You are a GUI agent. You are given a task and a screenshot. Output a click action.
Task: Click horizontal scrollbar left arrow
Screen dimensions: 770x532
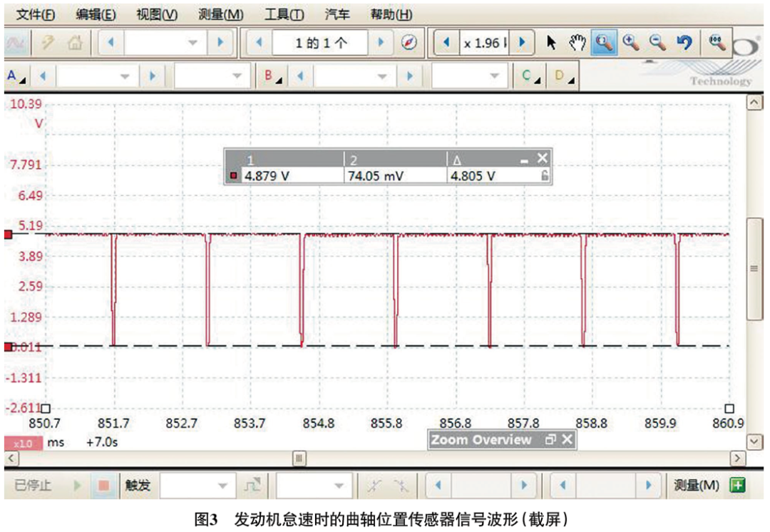pos(12,459)
